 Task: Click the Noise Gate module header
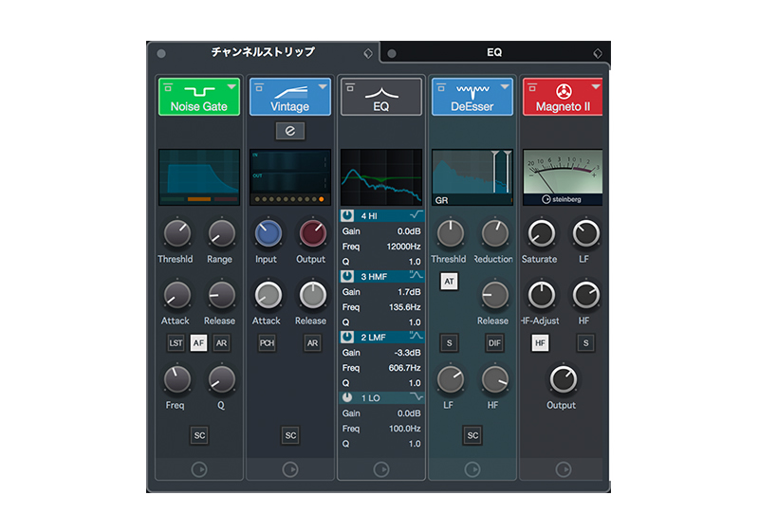click(x=199, y=97)
